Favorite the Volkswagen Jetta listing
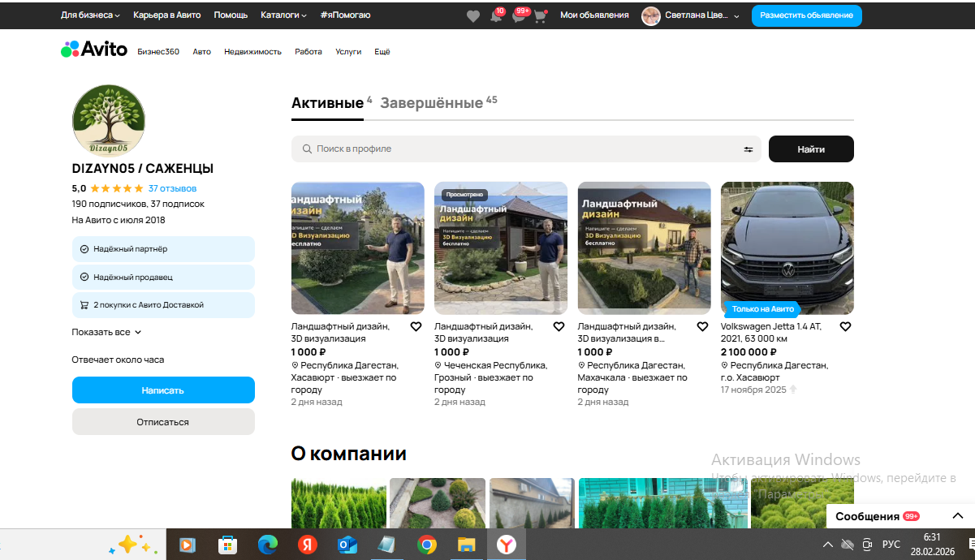This screenshot has height=560, width=975. point(845,326)
